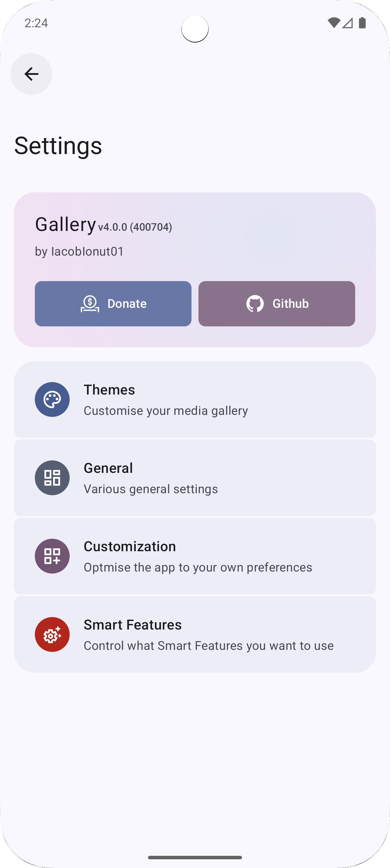Select the Customization menu title

130,546
